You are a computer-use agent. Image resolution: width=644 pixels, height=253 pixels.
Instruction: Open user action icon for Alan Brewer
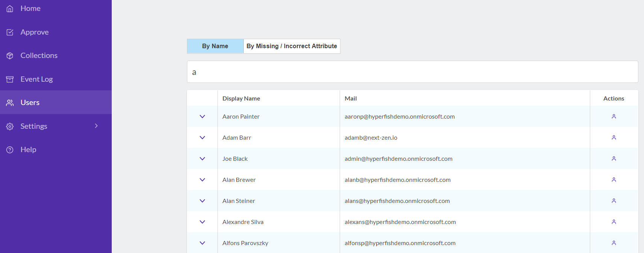click(x=614, y=180)
